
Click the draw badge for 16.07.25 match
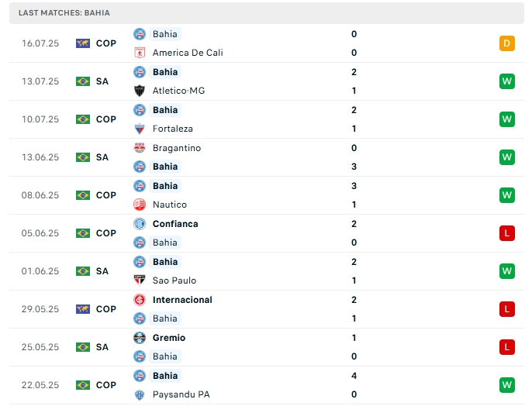coord(506,43)
